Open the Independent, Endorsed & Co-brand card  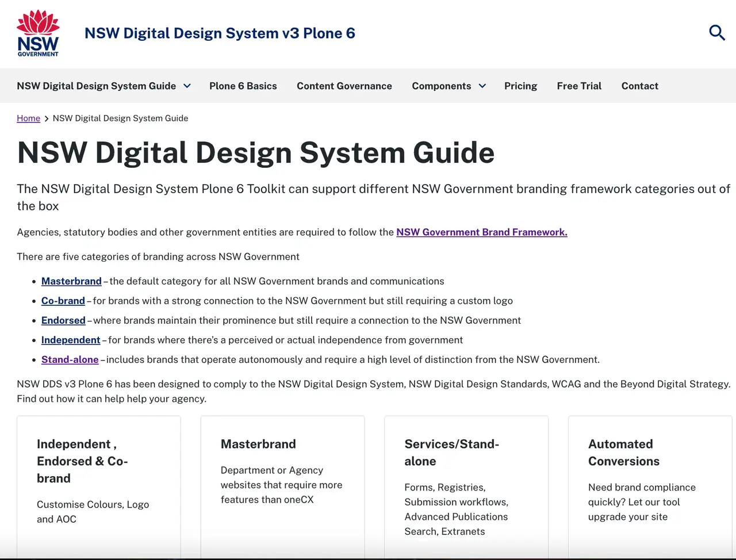click(99, 486)
